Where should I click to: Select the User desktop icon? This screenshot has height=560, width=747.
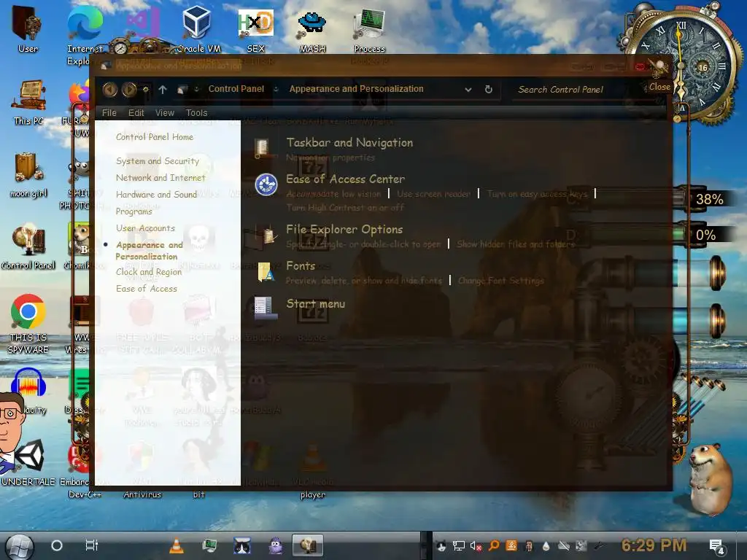pyautogui.click(x=28, y=28)
